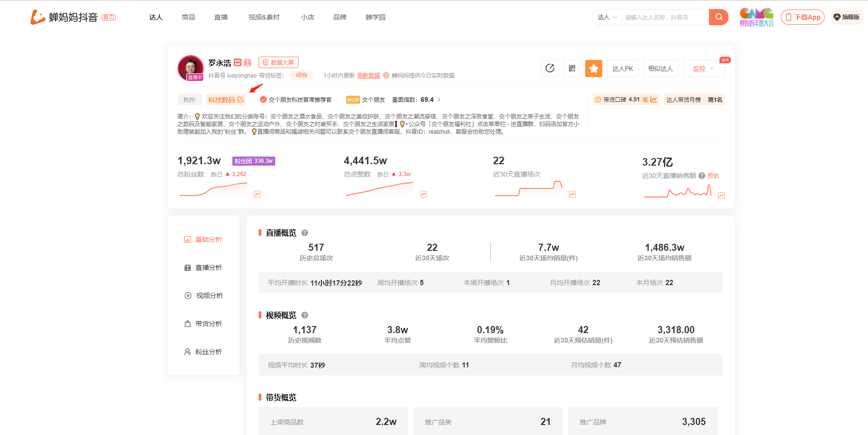Expand the 达人 search type dropdown
This screenshot has height=435, width=868.
coord(608,17)
